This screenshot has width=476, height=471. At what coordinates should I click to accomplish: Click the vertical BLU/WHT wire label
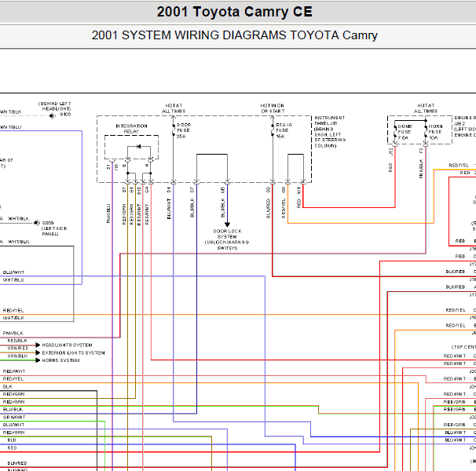169,209
